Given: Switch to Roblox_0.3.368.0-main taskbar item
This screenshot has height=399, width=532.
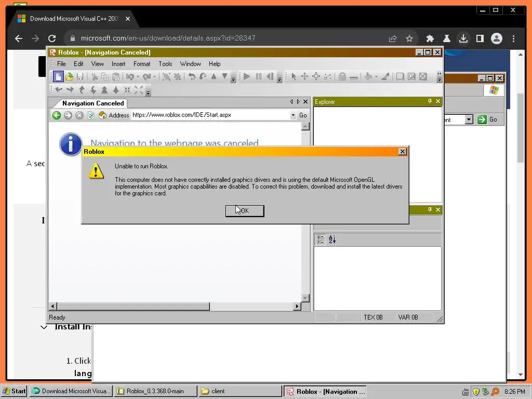Looking at the screenshot, I should click(x=155, y=391).
